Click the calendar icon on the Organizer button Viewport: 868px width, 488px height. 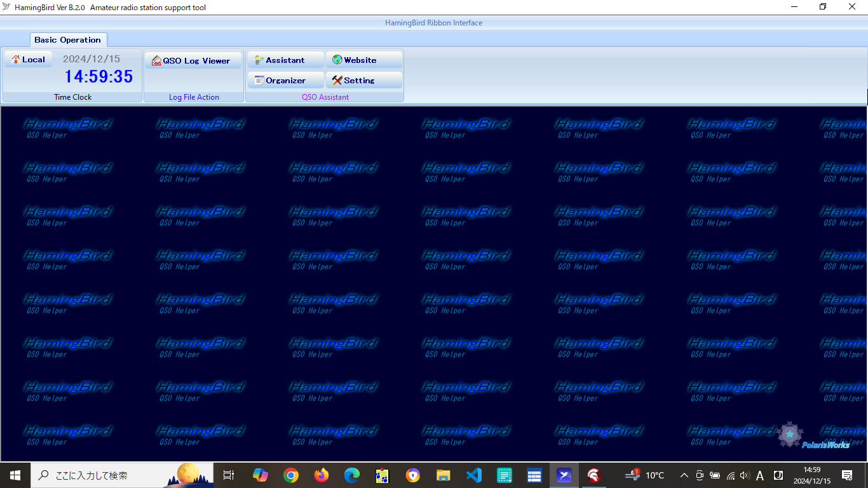tap(259, 80)
